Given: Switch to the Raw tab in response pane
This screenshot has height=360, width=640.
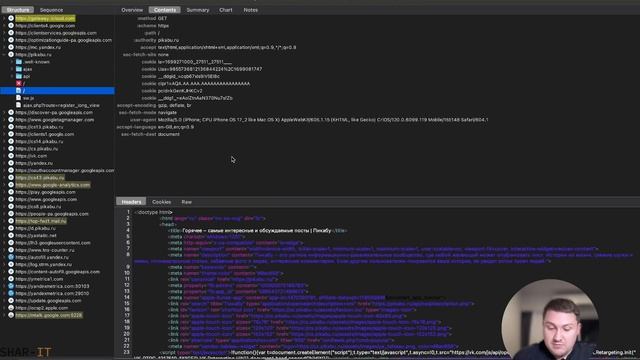Looking at the screenshot, I should (187, 202).
